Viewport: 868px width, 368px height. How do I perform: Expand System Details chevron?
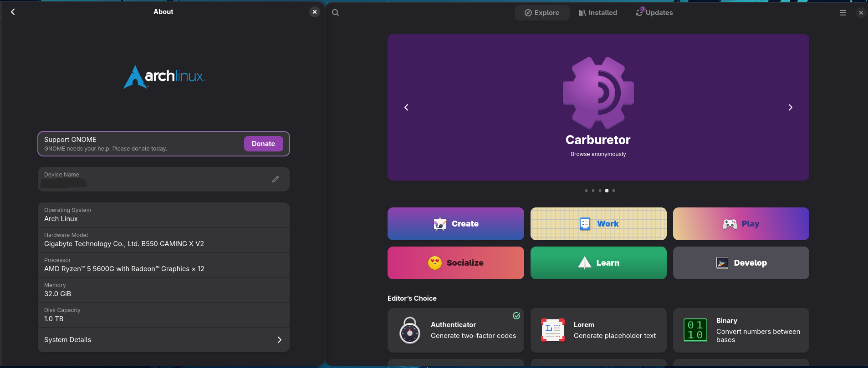click(280, 340)
